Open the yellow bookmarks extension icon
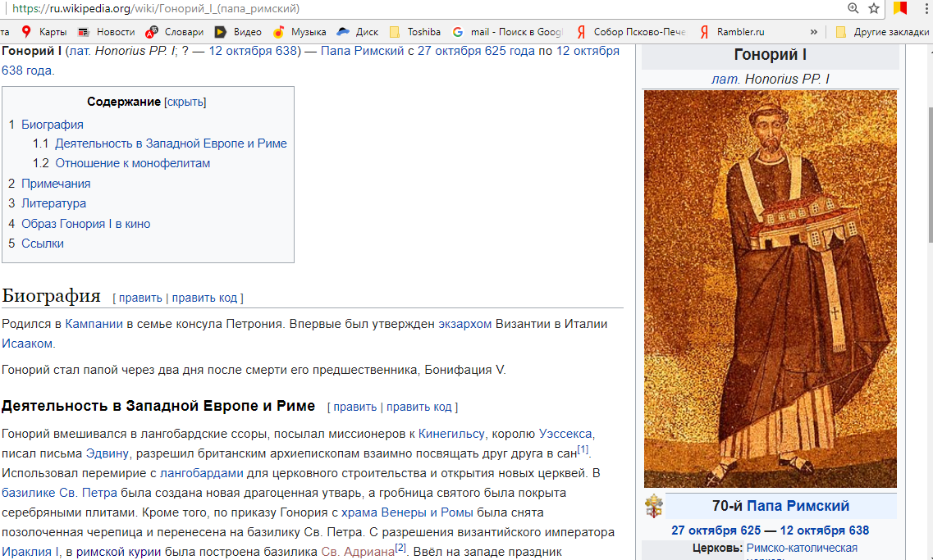The height and width of the screenshot is (560, 933). 899,8
